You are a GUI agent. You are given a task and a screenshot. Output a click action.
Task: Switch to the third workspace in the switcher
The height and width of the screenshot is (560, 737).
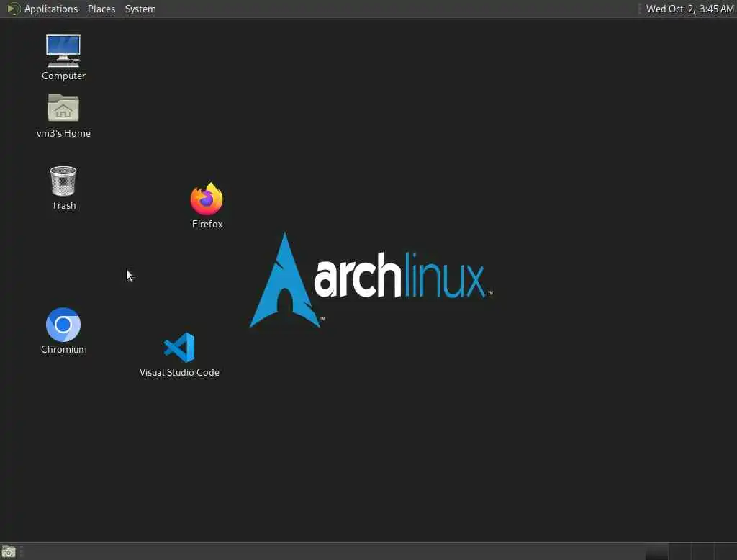(x=702, y=551)
